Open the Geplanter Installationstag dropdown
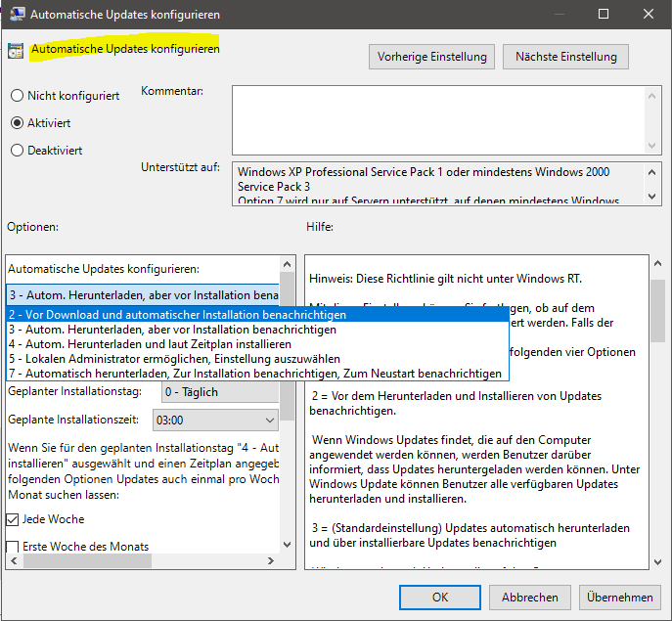 tap(220, 392)
